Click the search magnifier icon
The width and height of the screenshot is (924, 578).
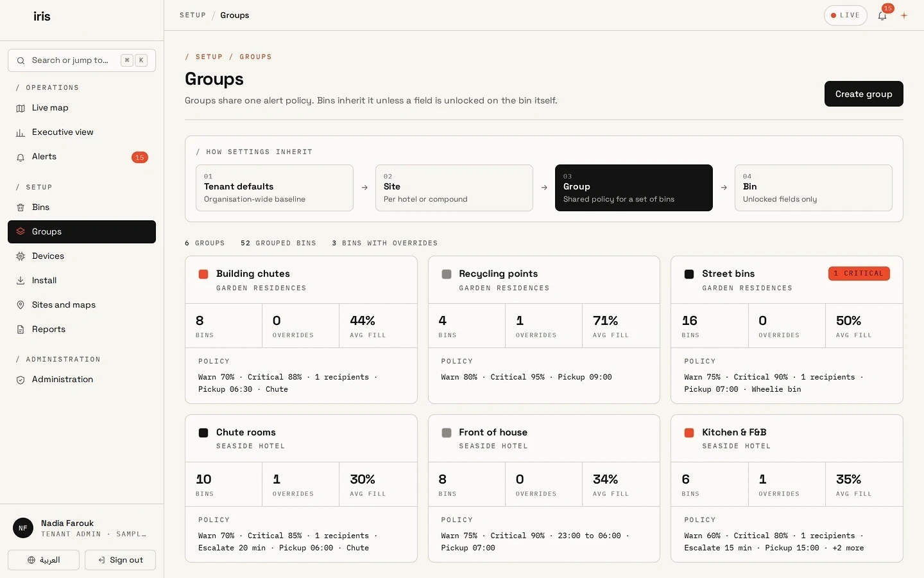point(21,60)
